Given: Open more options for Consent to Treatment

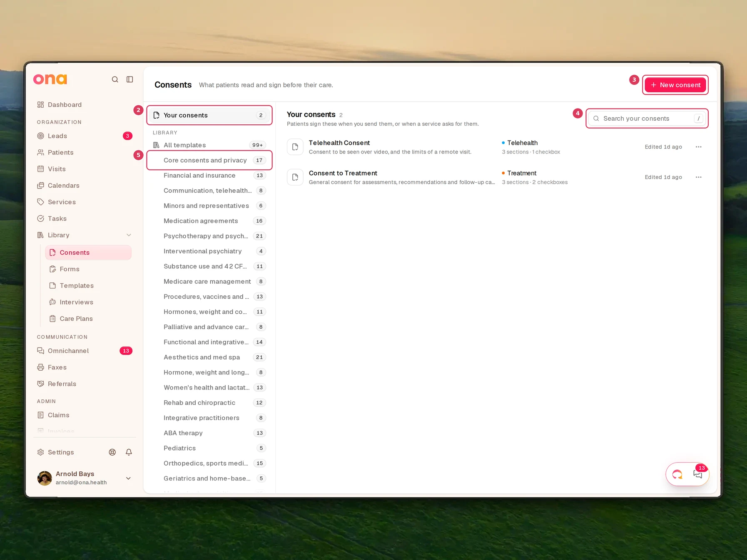Looking at the screenshot, I should [699, 177].
